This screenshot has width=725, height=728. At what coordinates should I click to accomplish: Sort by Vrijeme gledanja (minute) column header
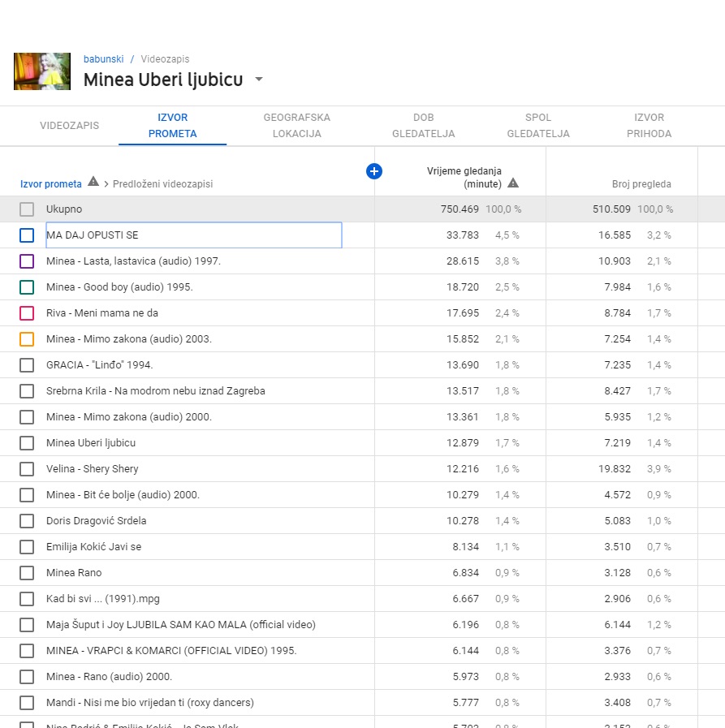pos(464,178)
